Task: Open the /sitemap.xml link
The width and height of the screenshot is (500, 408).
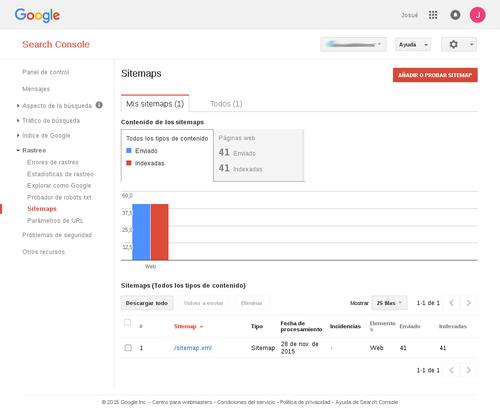Action: click(193, 348)
